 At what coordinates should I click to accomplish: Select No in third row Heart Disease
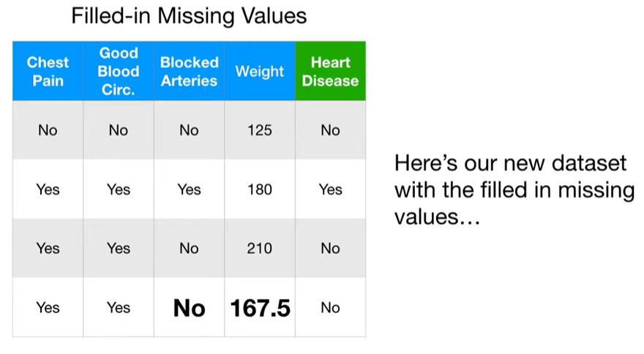click(330, 248)
